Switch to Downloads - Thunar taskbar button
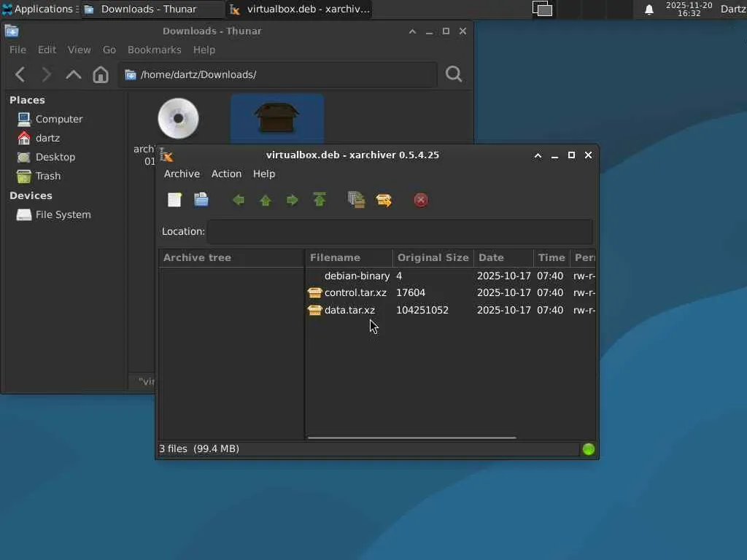Image resolution: width=747 pixels, height=560 pixels. click(x=152, y=9)
